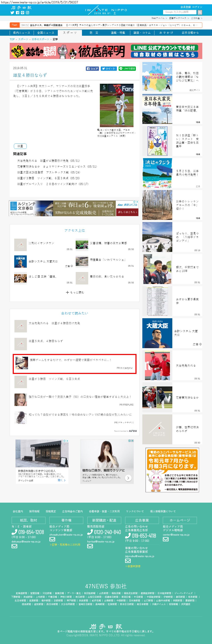Viewport: 212px width, 644px height.
Task: Click next arrow on 口臭 advertisement
Action: [128, 478]
